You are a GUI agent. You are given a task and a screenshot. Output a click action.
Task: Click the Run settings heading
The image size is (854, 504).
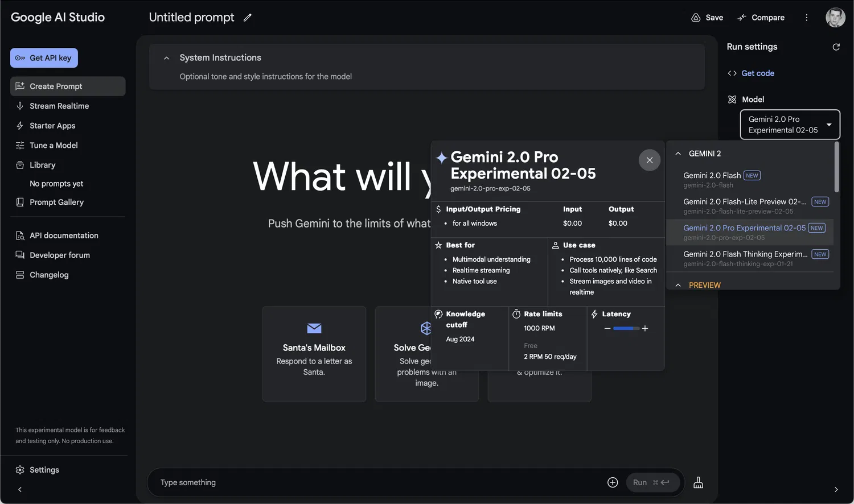click(x=752, y=47)
